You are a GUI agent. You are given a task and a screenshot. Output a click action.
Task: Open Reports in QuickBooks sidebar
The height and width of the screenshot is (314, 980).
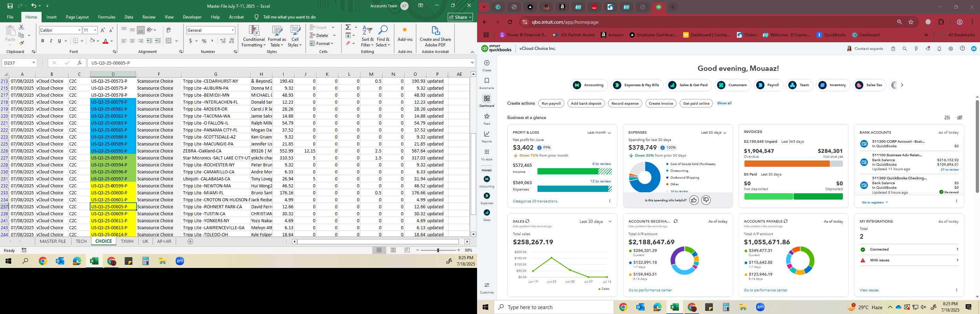pyautogui.click(x=487, y=137)
